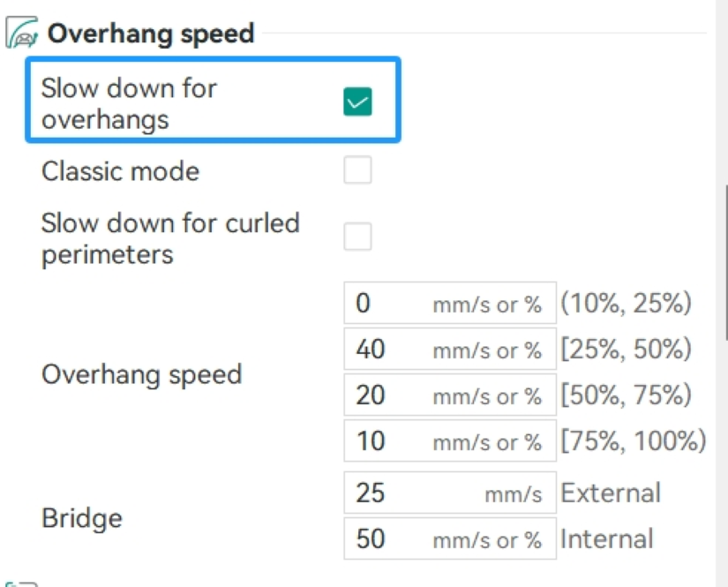Click the overhang speed field for 10%–25%

pos(450,303)
